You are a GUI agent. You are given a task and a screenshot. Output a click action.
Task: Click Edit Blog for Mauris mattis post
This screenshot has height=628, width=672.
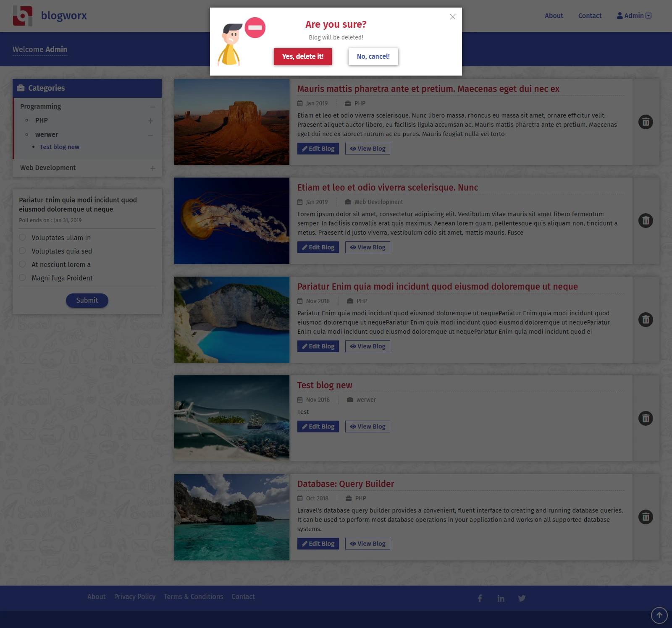click(318, 149)
